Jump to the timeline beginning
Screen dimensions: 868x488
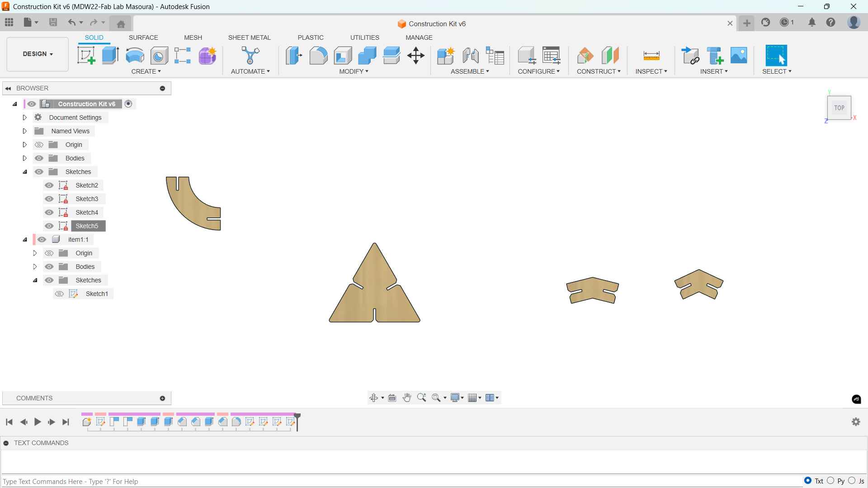pos(9,422)
